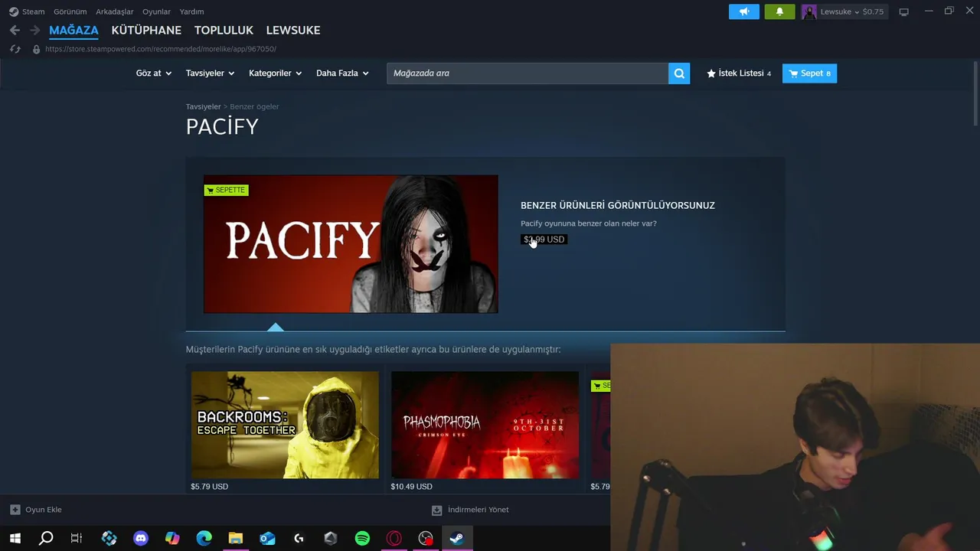Click the magnifier search button
The image size is (980, 551).
tap(679, 73)
